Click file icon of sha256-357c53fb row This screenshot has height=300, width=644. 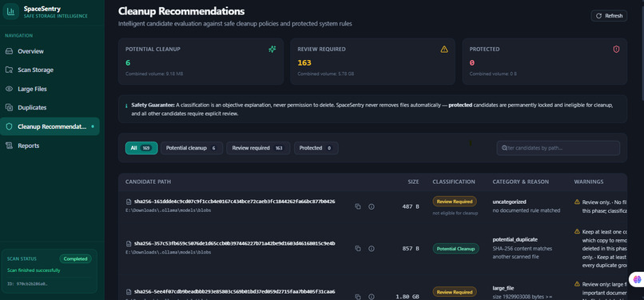128,243
